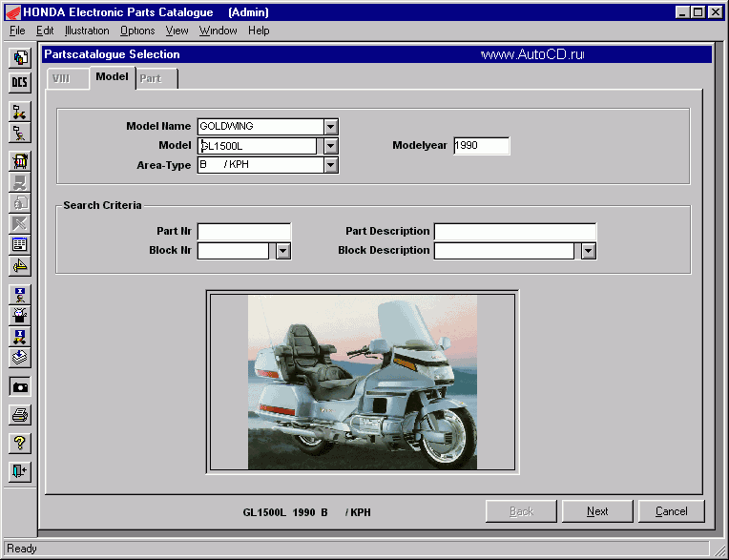Viewport: 729px width, 560px height.
Task: Open help with the question mark icon
Action: 20,443
